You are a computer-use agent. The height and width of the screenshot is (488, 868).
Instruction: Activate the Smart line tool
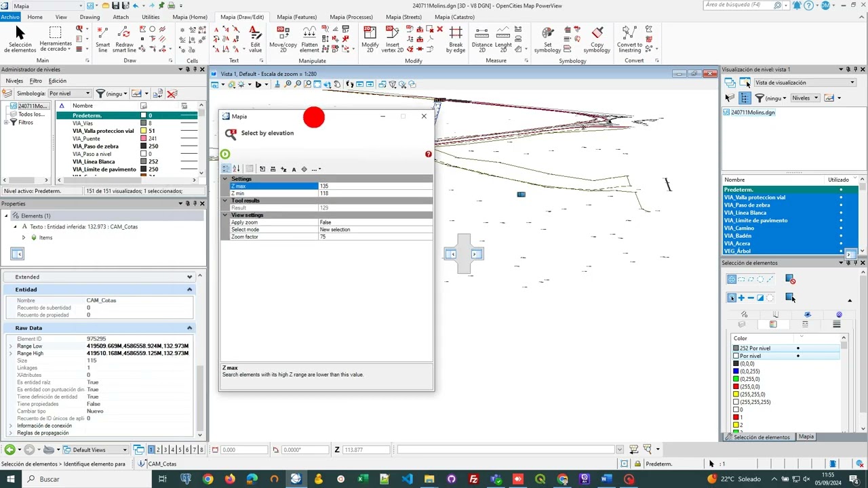click(x=102, y=39)
